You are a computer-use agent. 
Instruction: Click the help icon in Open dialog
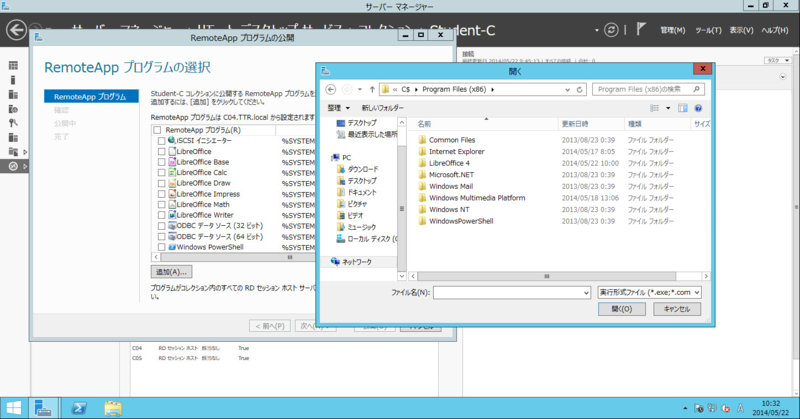pyautogui.click(x=698, y=108)
